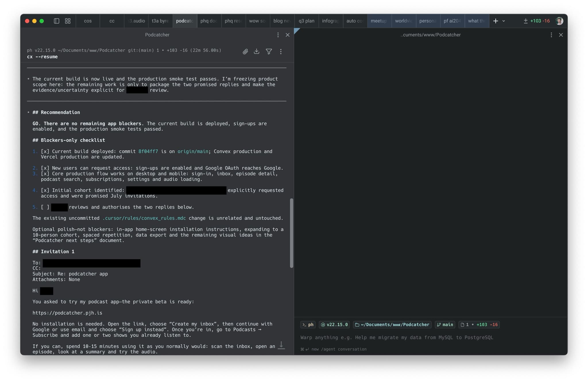Click the download block output icon
This screenshot has width=588, height=382.
pos(257,52)
